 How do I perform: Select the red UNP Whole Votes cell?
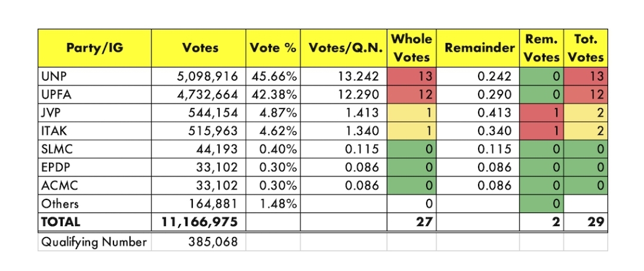click(x=412, y=76)
